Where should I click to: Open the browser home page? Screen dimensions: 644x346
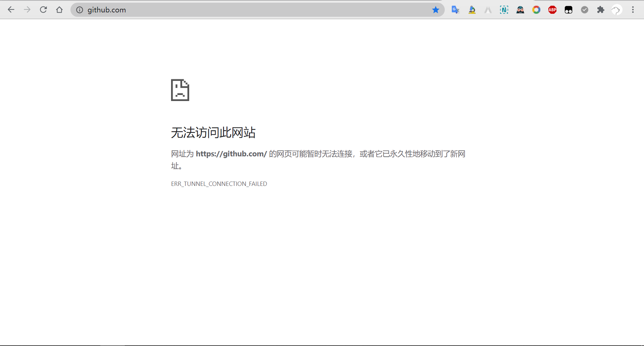[60, 10]
